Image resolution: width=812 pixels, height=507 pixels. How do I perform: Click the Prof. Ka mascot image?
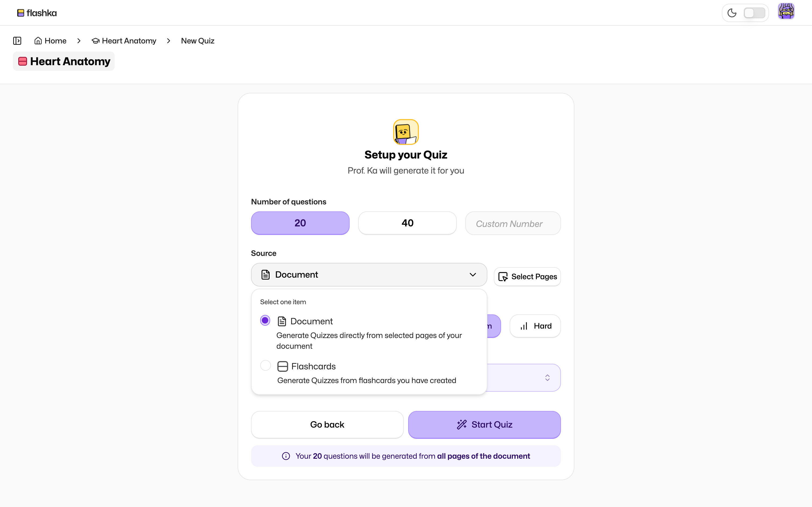pyautogui.click(x=406, y=132)
